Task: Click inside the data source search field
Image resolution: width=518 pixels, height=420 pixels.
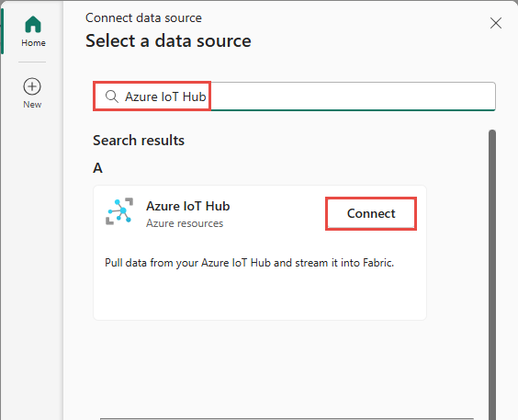Action: [294, 96]
